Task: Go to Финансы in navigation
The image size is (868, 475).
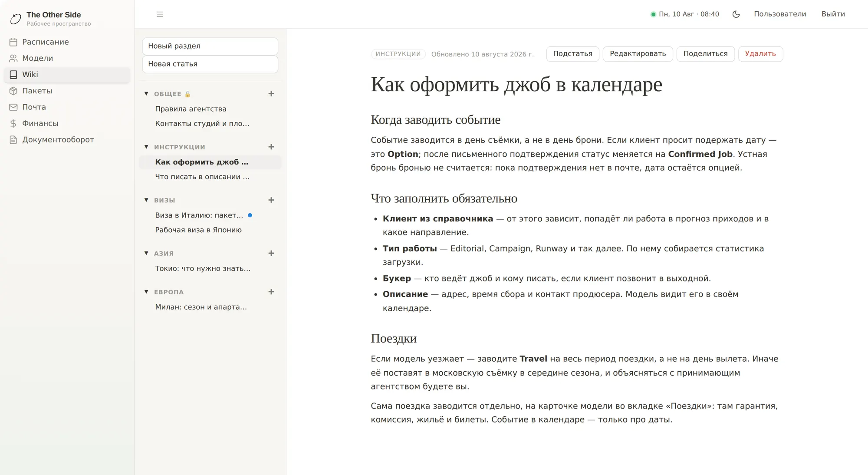Action: coord(67,123)
